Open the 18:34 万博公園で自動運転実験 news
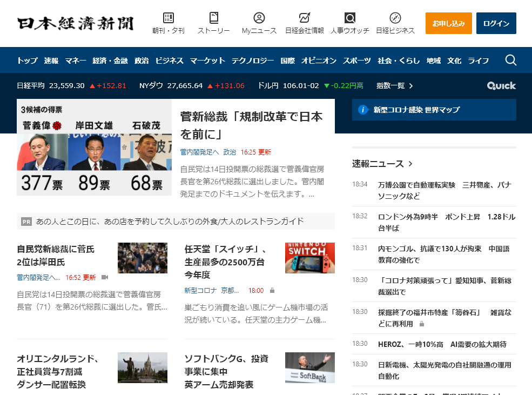The width and height of the screenshot is (532, 395). [445, 190]
